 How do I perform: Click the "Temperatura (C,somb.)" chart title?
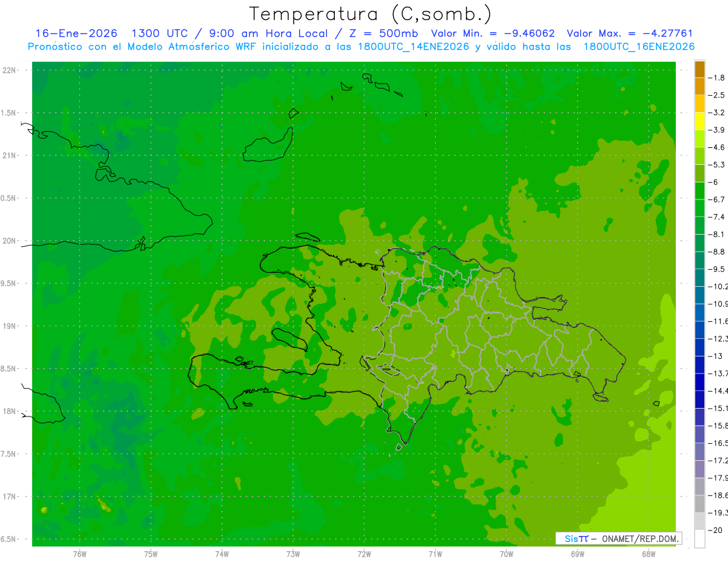click(371, 14)
